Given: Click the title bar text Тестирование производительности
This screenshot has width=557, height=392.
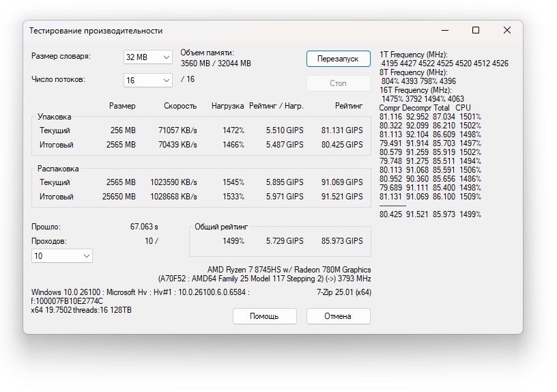Looking at the screenshot, I should click(96, 31).
